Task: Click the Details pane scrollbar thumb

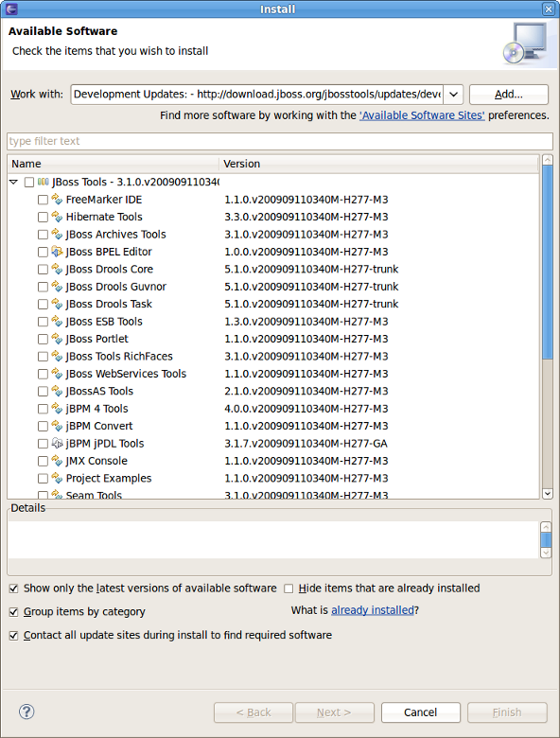Action: tap(546, 539)
